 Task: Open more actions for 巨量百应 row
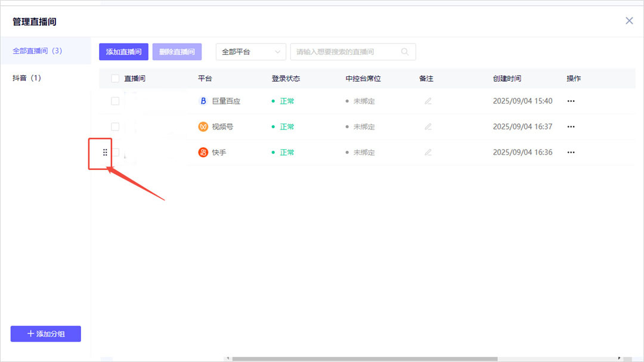click(x=571, y=101)
